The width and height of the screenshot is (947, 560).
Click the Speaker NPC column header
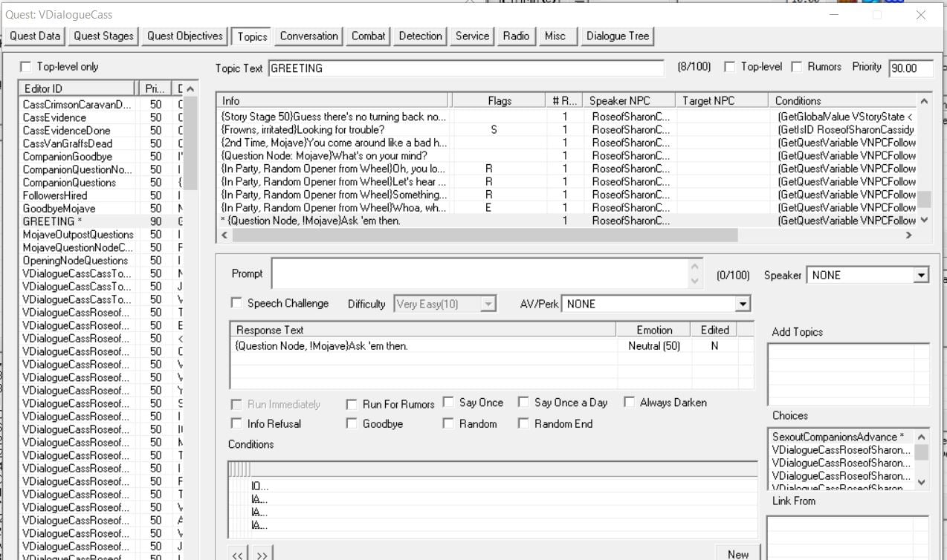tap(629, 100)
